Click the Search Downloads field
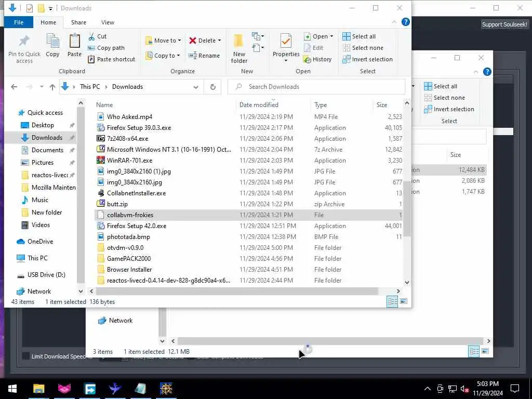This screenshot has height=399, width=532. [x=316, y=87]
